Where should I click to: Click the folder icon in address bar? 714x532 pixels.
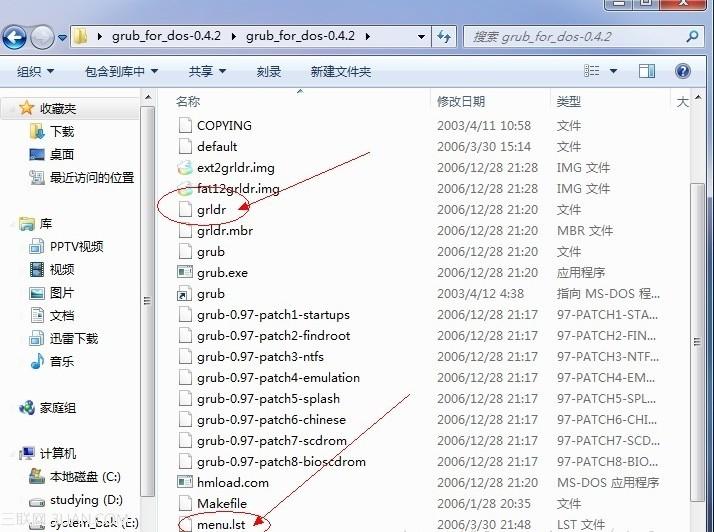click(x=81, y=36)
